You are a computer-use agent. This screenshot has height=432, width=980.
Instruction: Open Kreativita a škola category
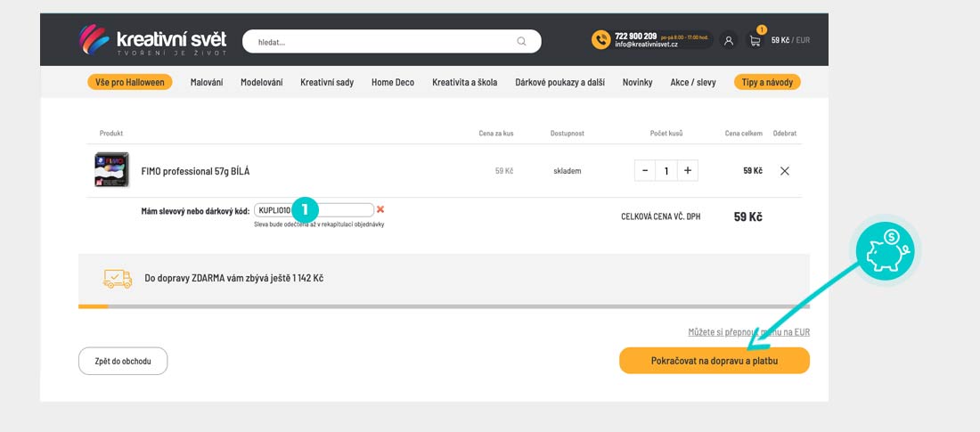click(x=464, y=82)
